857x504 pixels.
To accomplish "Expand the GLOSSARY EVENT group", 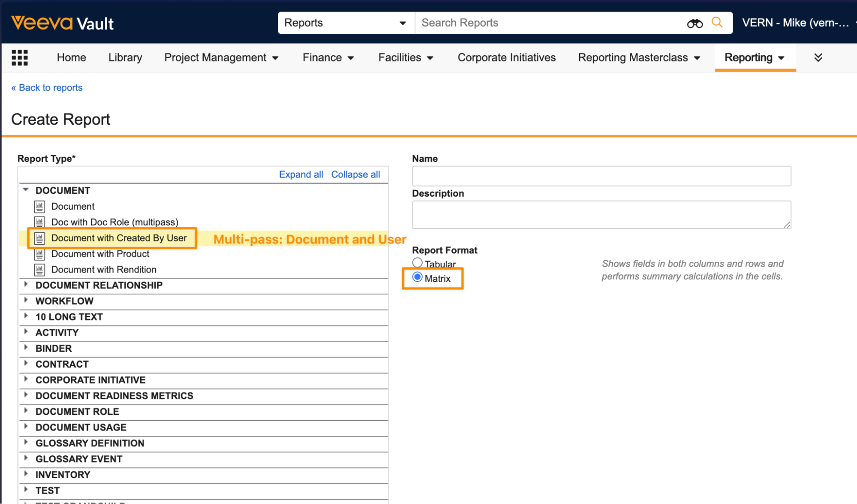I will coord(26,458).
